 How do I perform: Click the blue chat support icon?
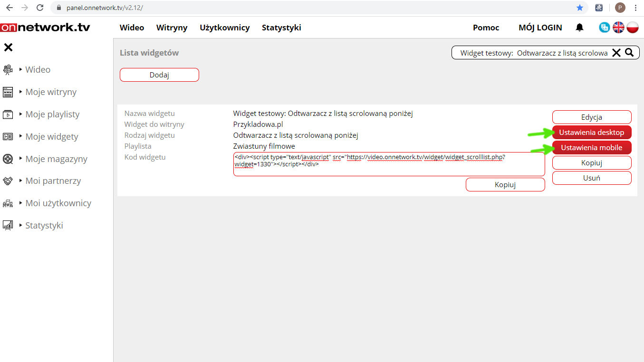coord(604,28)
